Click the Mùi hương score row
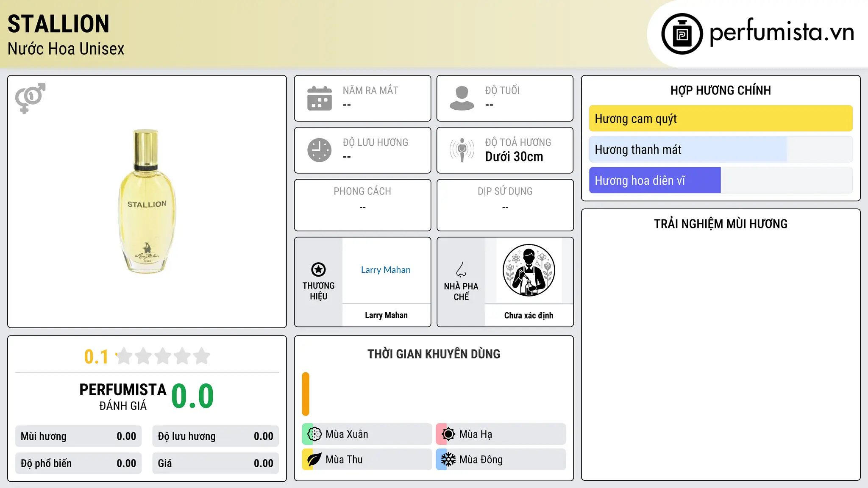 click(78, 436)
